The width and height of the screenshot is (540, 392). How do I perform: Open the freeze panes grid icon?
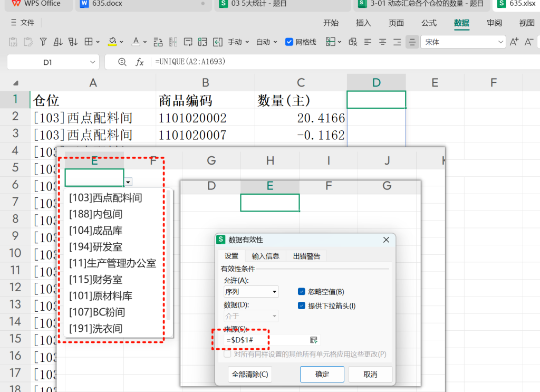click(x=330, y=42)
